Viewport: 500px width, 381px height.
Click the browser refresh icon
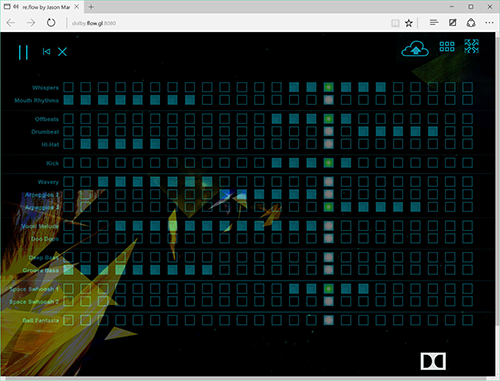tap(51, 23)
